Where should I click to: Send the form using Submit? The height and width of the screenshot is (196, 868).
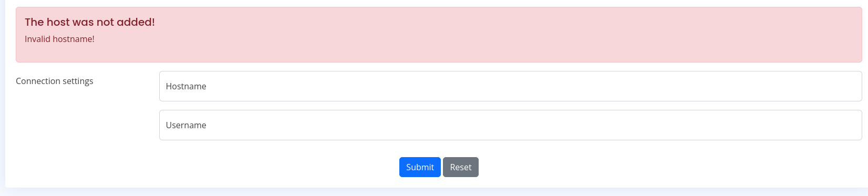coord(420,167)
